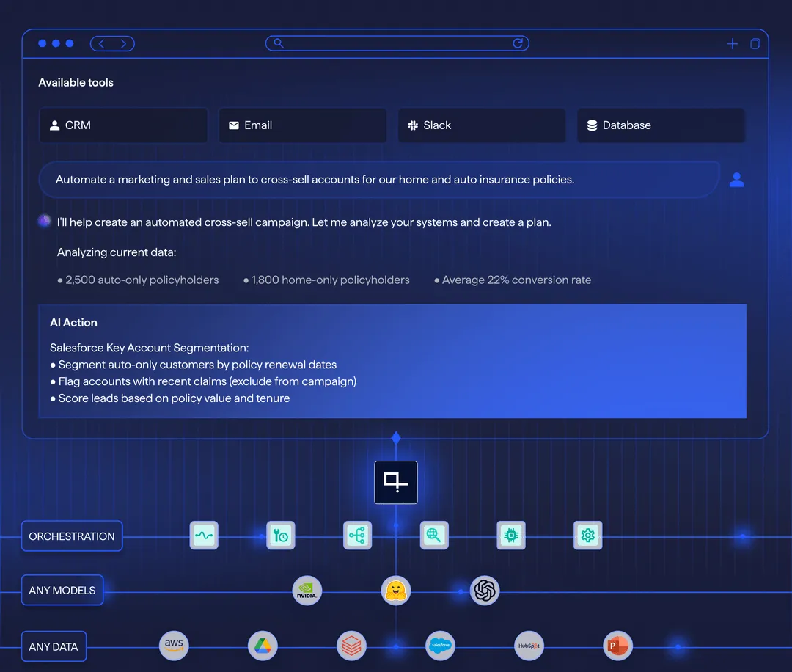Click the browser back arrow
Viewport: 792px width, 672px height.
[101, 44]
